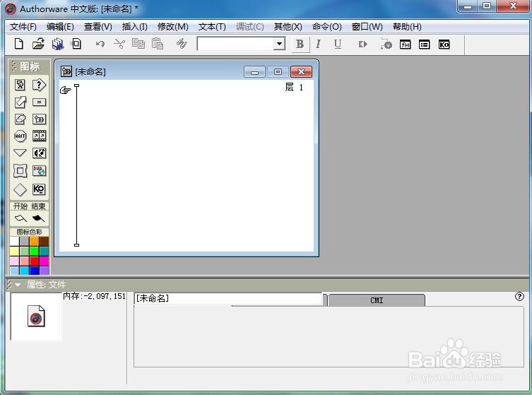Click the Save All toolbar icon

(x=58, y=44)
